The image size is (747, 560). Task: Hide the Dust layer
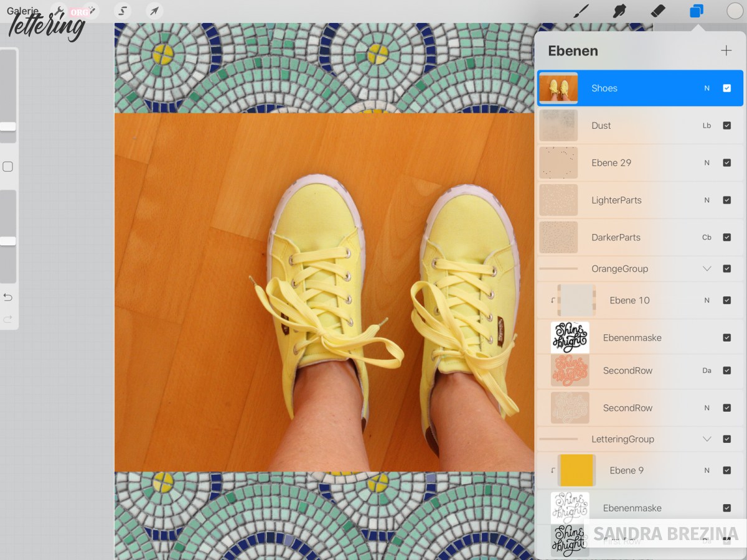pos(726,125)
